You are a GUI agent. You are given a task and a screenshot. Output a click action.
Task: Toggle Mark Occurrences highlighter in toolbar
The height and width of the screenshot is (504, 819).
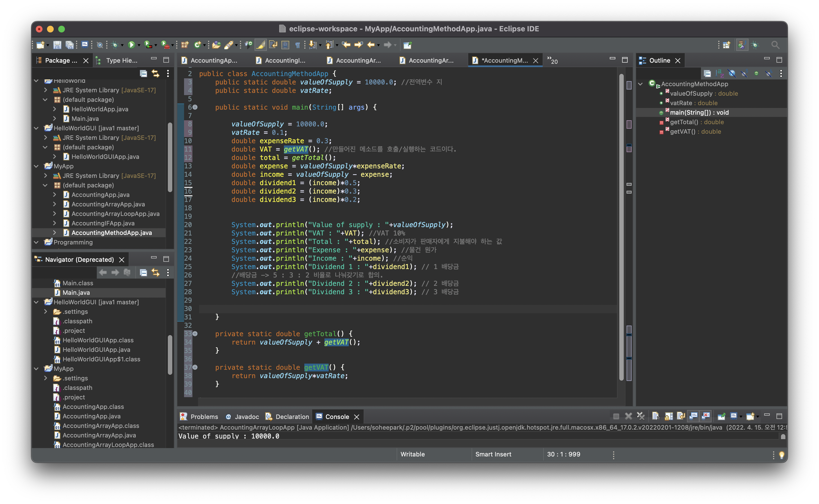click(x=260, y=45)
